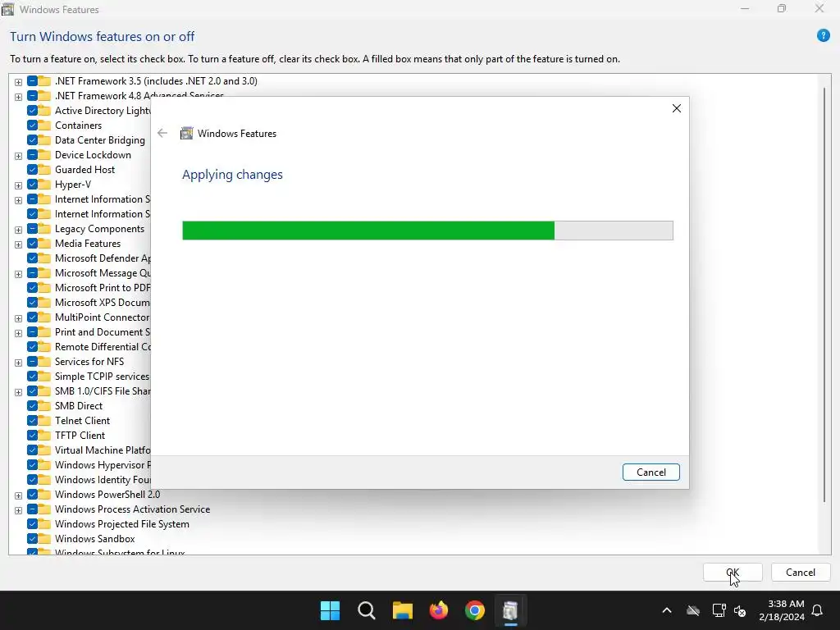Image resolution: width=840 pixels, height=630 pixels.
Task: Click folder icon beside Guarded Host
Action: (x=44, y=170)
